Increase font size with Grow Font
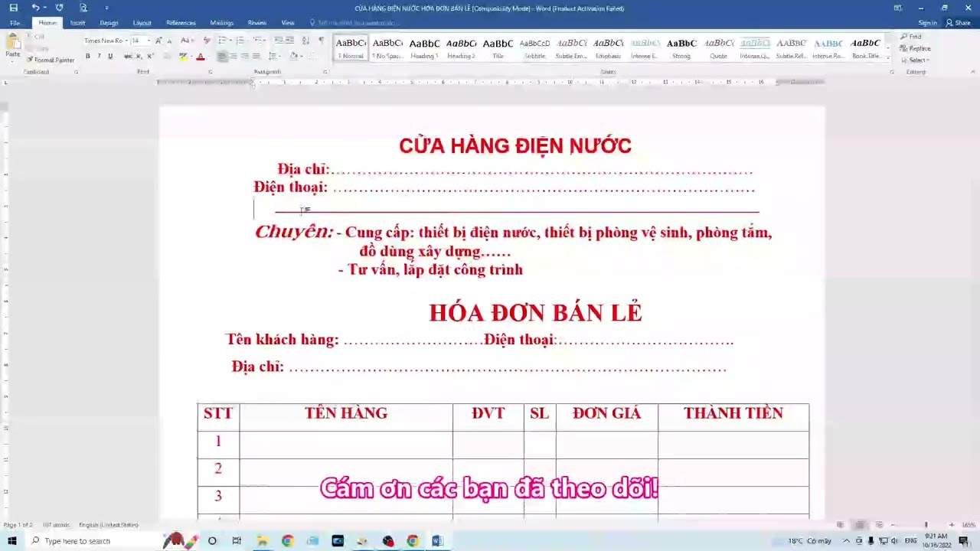Screen dimensions: 980x551 click(x=158, y=41)
